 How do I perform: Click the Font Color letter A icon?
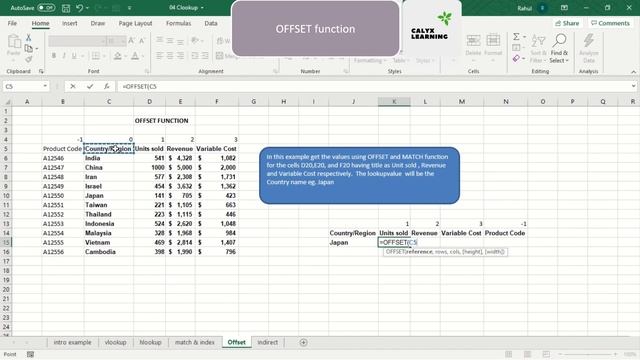135,56
